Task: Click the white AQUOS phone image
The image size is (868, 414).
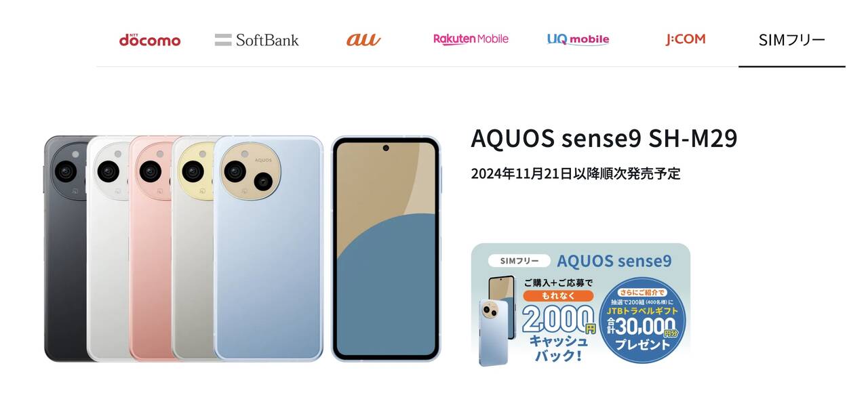Action: click(x=108, y=249)
